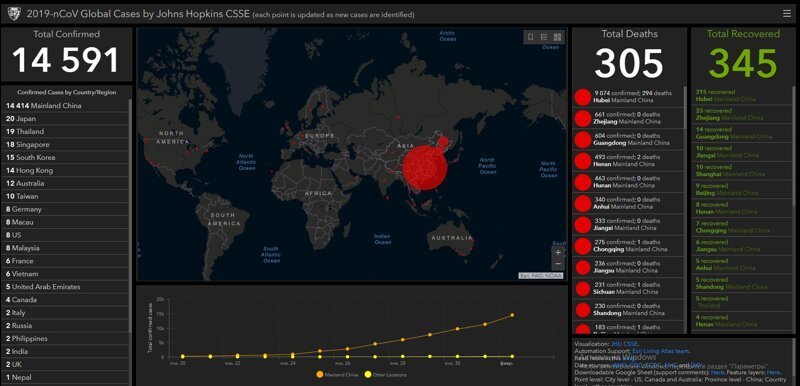Select '2 India' row

(x=65, y=352)
